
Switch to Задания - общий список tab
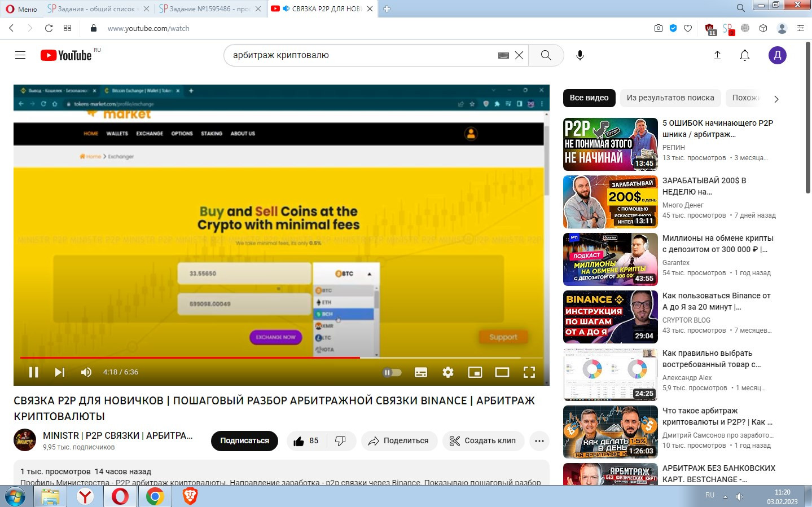pyautogui.click(x=99, y=8)
